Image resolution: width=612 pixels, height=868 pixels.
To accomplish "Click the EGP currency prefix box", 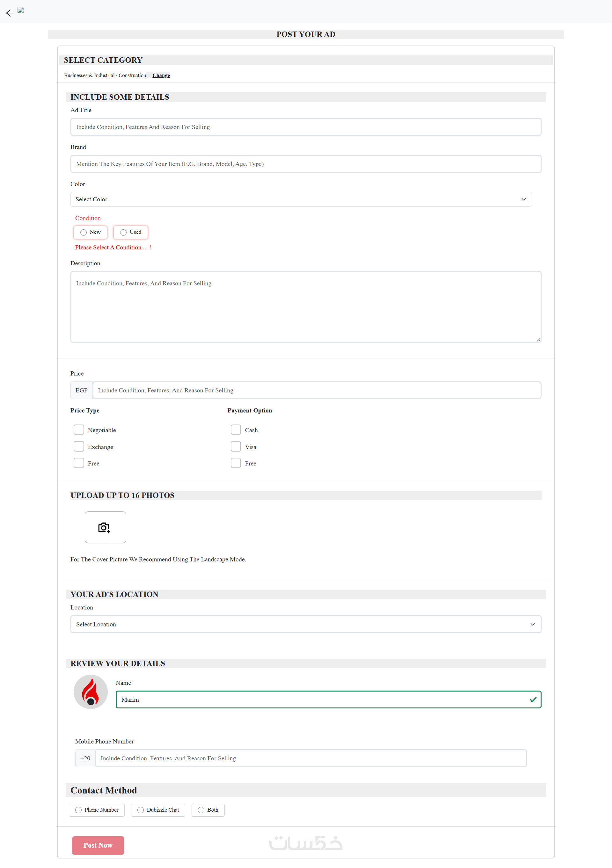I will pos(81,390).
